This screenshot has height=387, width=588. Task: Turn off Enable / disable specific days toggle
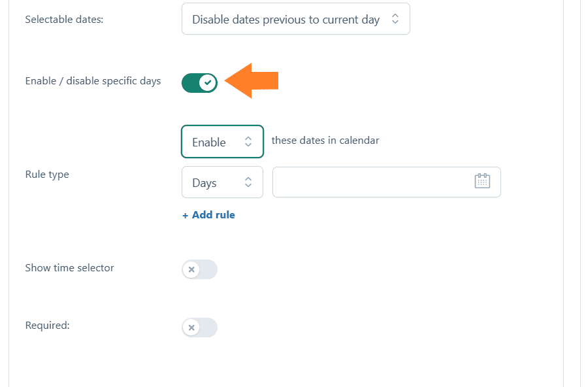(199, 82)
